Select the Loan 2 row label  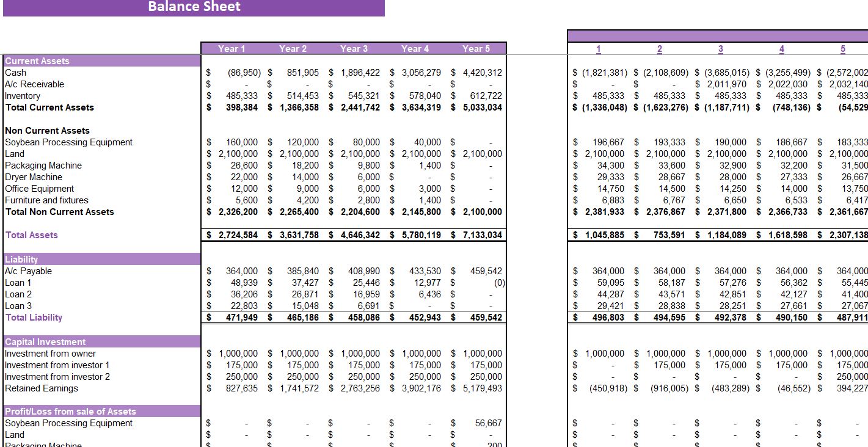[18, 294]
